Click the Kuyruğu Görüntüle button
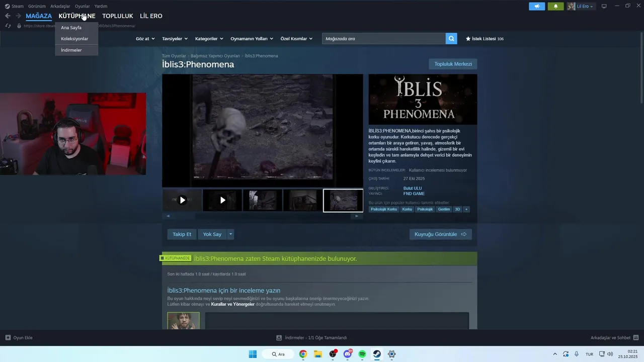 click(x=440, y=234)
